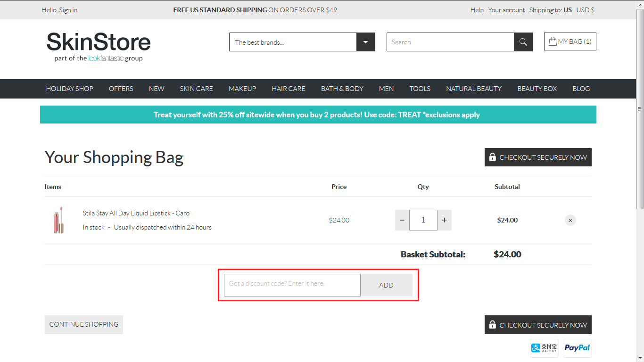Click the PayPal payment icon
Screen dimensions: 644x362
tap(578, 348)
